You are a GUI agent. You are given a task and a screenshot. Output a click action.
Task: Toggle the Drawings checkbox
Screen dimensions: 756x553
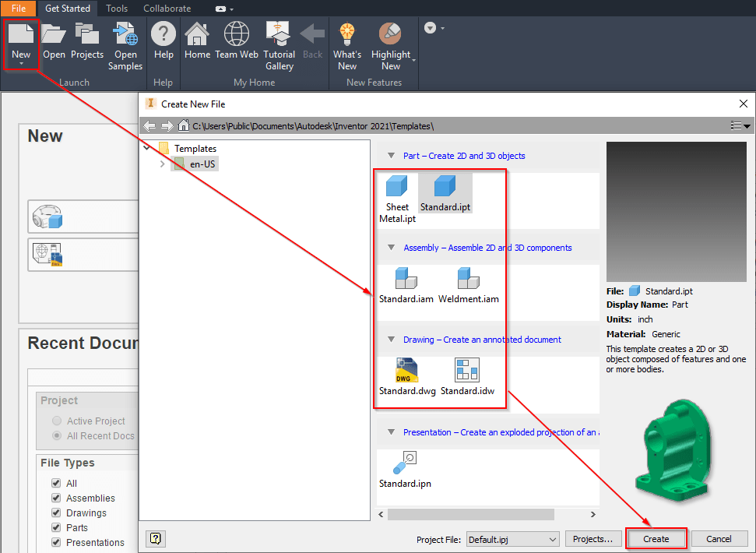coord(56,512)
